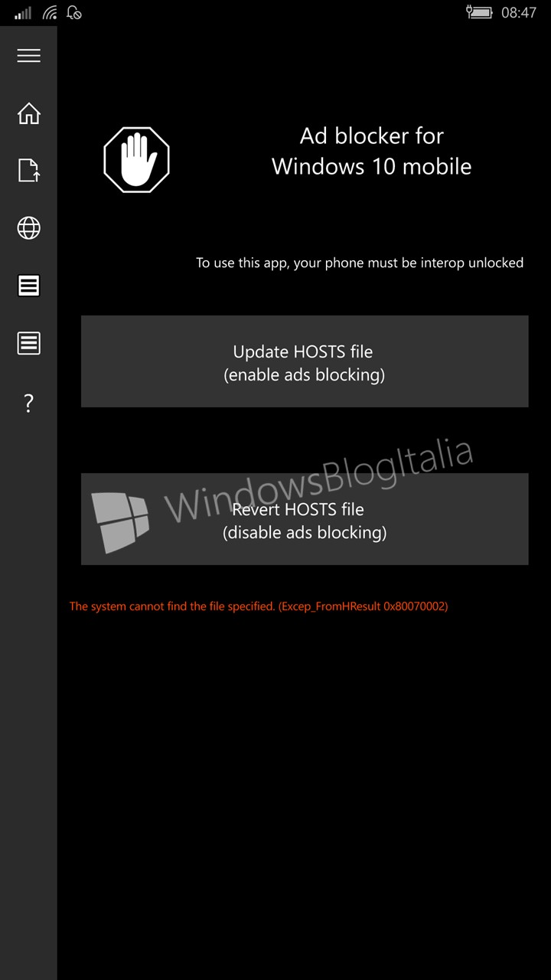Screen dimensions: 551x980
Task: Tap the Wi-Fi status icon
Action: (50, 12)
